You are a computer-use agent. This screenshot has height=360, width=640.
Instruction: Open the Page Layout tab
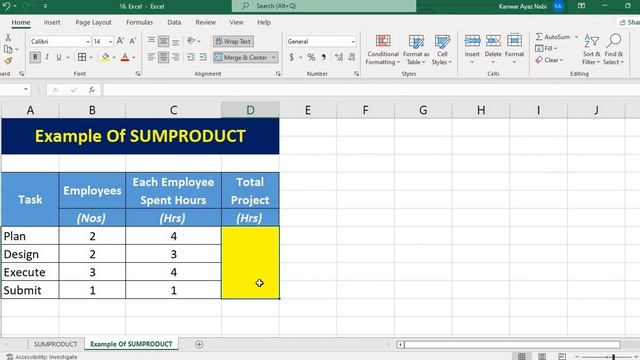(93, 22)
